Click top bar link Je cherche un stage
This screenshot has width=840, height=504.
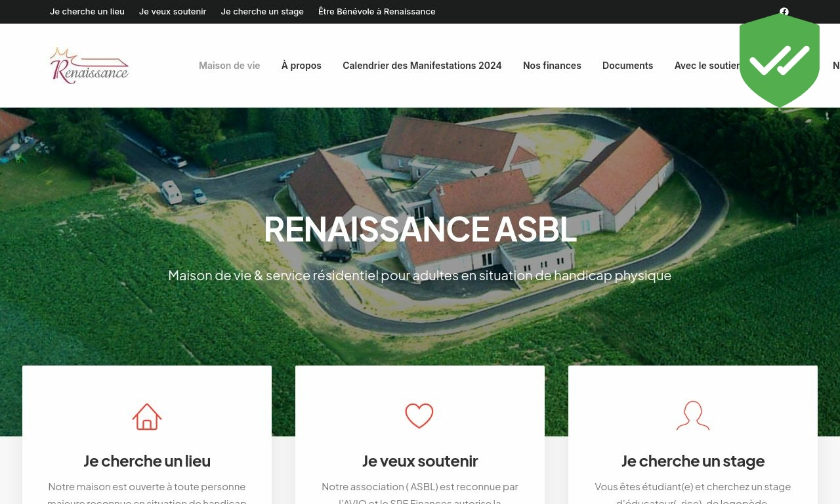[x=262, y=11]
